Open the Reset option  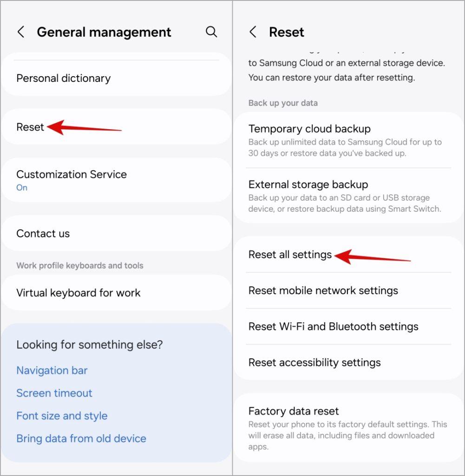117,127
